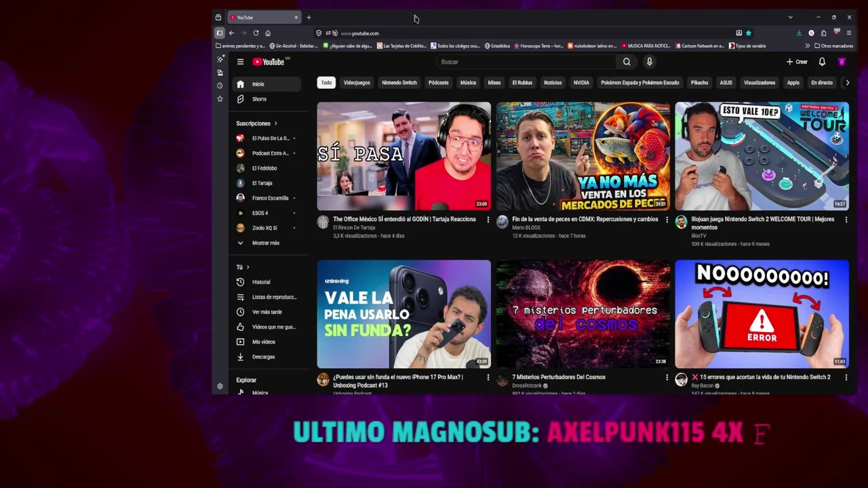
Task: Open options for The Office México video
Action: tap(488, 220)
